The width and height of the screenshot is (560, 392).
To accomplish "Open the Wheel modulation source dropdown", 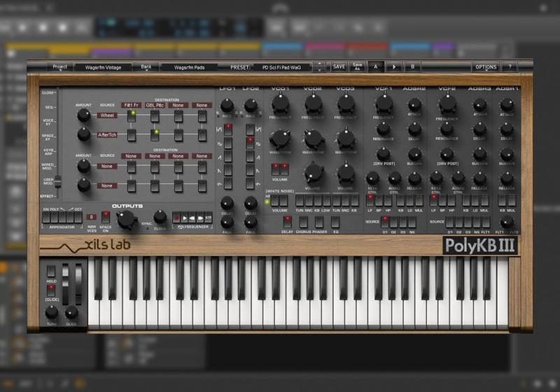I will click(x=107, y=115).
